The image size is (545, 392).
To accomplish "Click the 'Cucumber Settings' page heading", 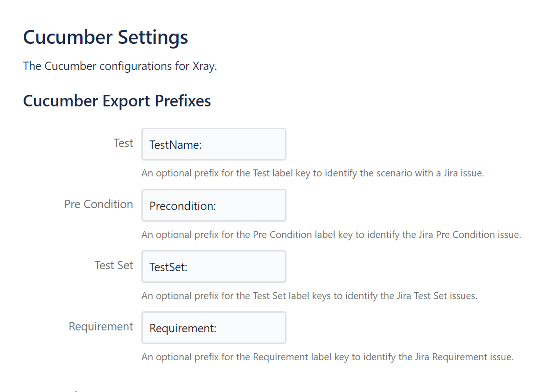I will 105,37.
